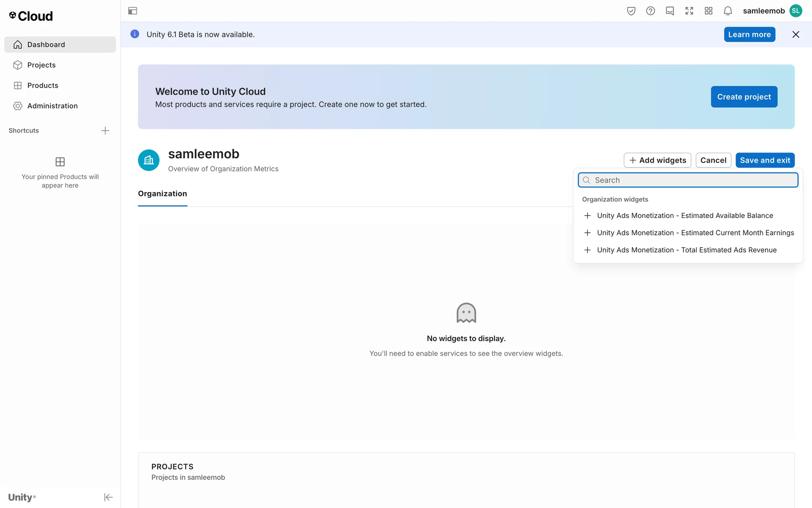Open the shield security icon
Viewport: 812px width, 508px height.
coord(631,11)
